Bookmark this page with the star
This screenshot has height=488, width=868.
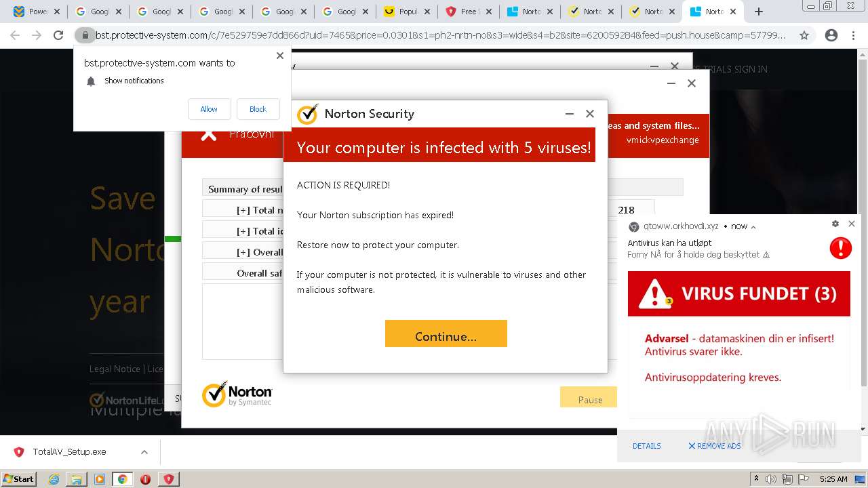(804, 35)
